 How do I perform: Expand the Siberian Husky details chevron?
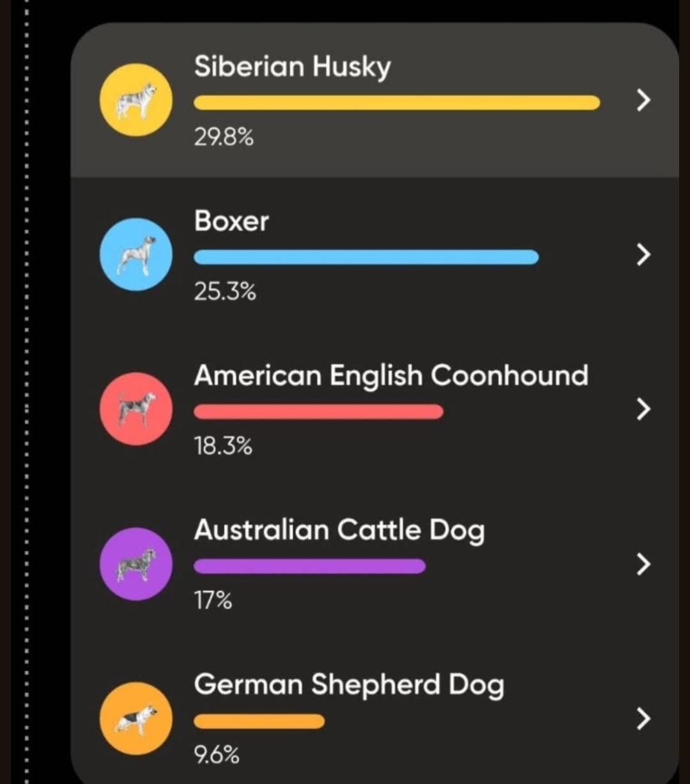643,100
